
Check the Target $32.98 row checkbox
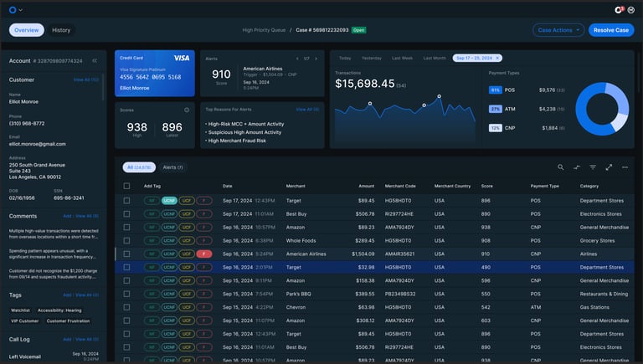coord(126,267)
